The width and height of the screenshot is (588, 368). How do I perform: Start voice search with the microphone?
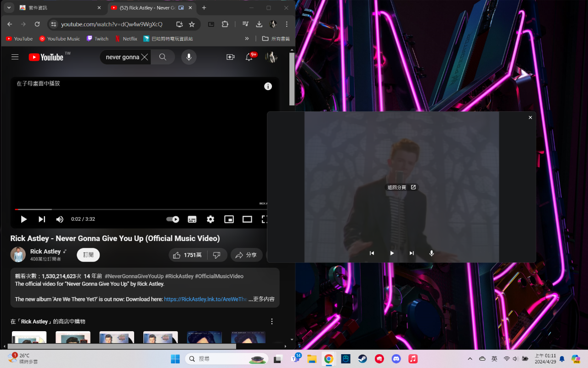[x=188, y=57]
